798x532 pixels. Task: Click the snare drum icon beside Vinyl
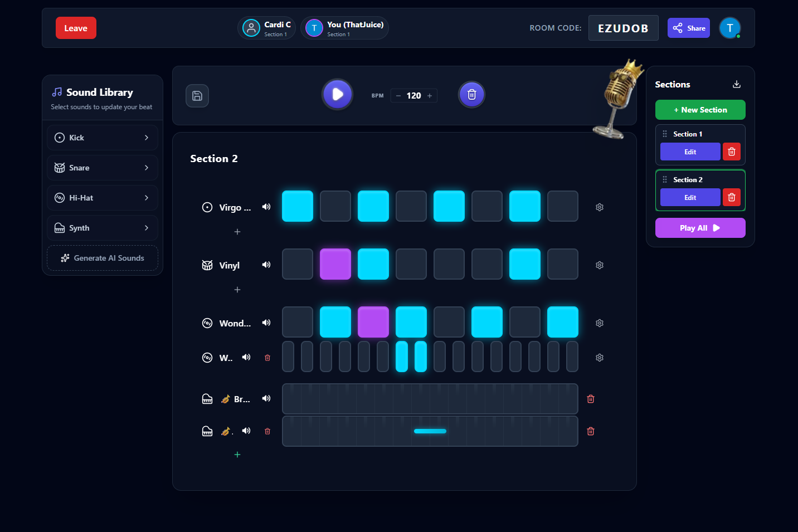pyautogui.click(x=207, y=265)
